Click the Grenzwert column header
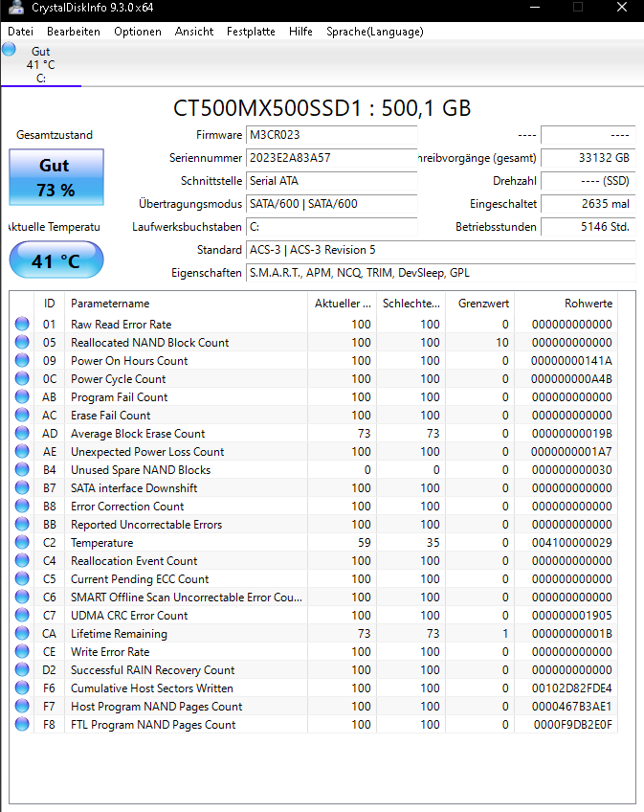644x812 pixels. point(480,304)
